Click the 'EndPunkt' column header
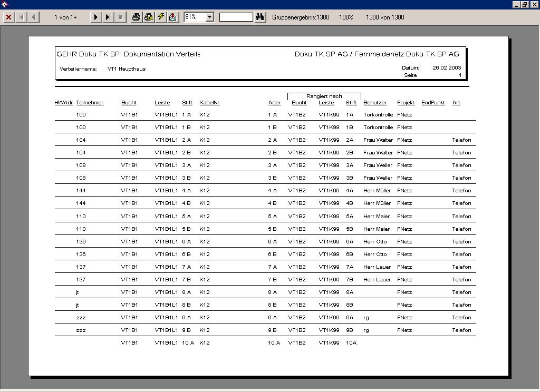This screenshot has width=540, height=392. pos(433,103)
